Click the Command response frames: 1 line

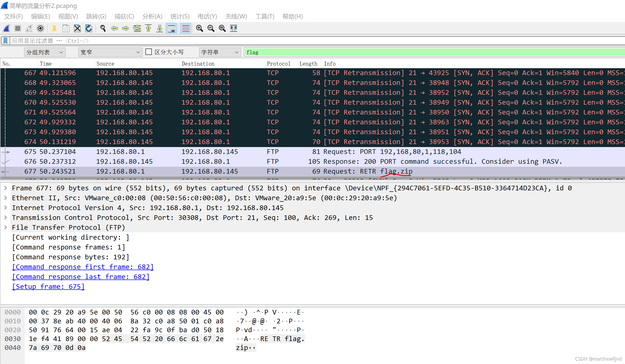(x=69, y=247)
